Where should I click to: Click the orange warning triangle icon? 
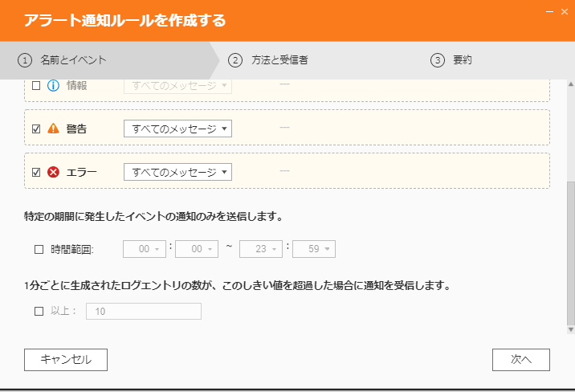[54, 129]
